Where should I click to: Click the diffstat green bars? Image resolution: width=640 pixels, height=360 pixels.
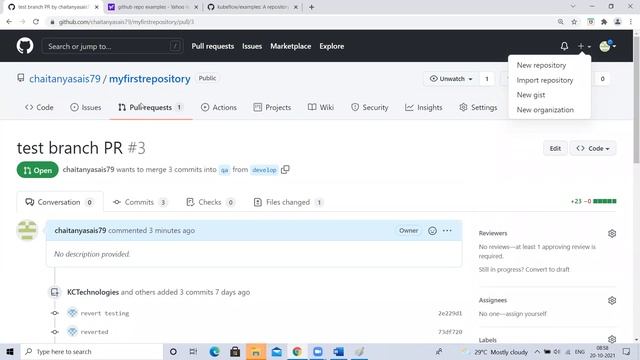(604, 201)
